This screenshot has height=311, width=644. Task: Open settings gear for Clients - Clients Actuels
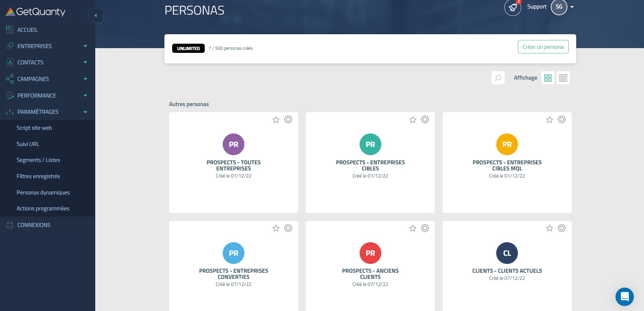point(562,228)
